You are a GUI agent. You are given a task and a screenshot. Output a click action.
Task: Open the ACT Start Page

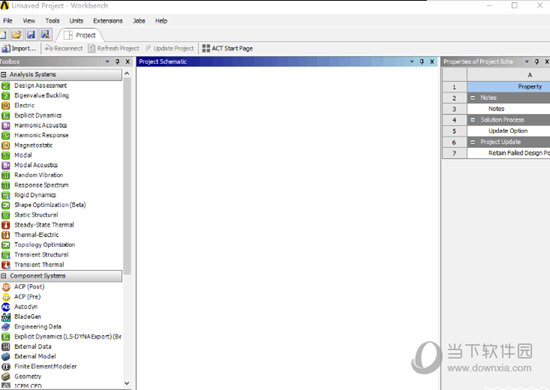(x=228, y=48)
